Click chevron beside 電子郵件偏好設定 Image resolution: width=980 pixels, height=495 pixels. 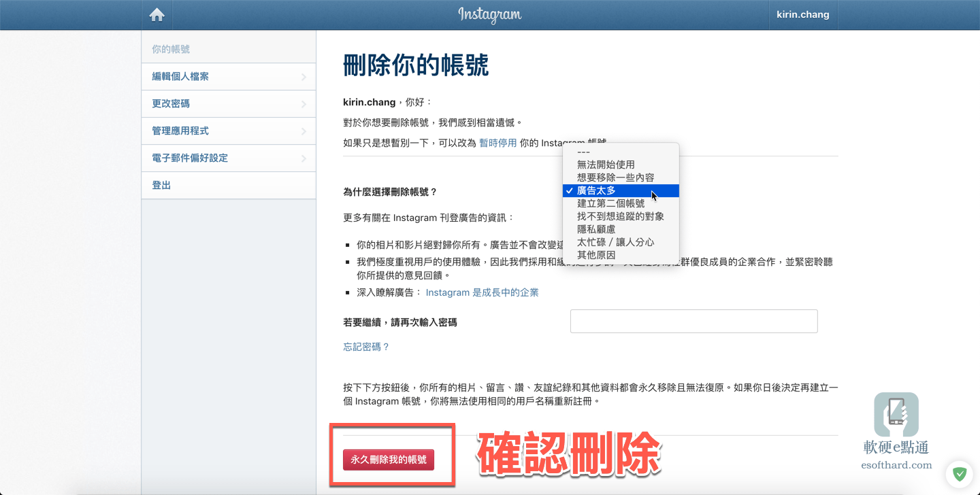click(x=304, y=159)
